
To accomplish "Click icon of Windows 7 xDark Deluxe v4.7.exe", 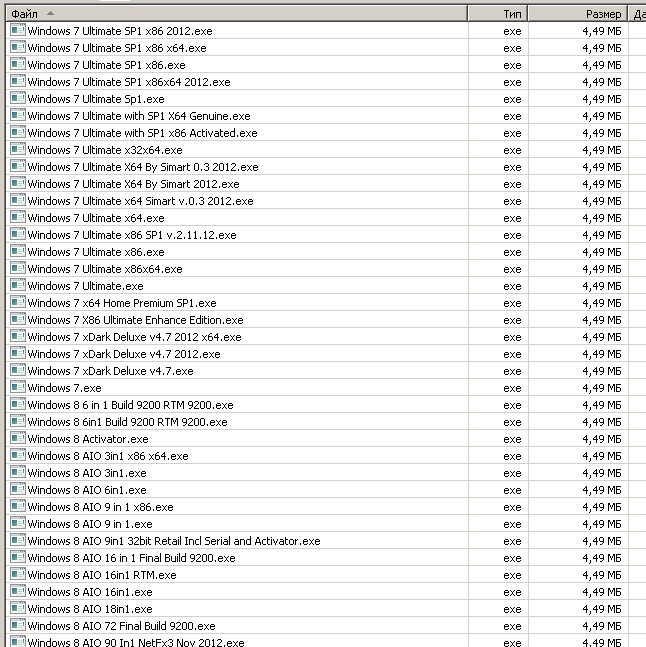I will [18, 370].
